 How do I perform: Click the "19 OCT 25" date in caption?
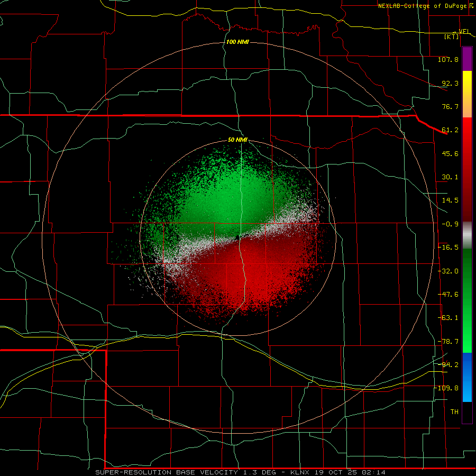tap(336, 472)
